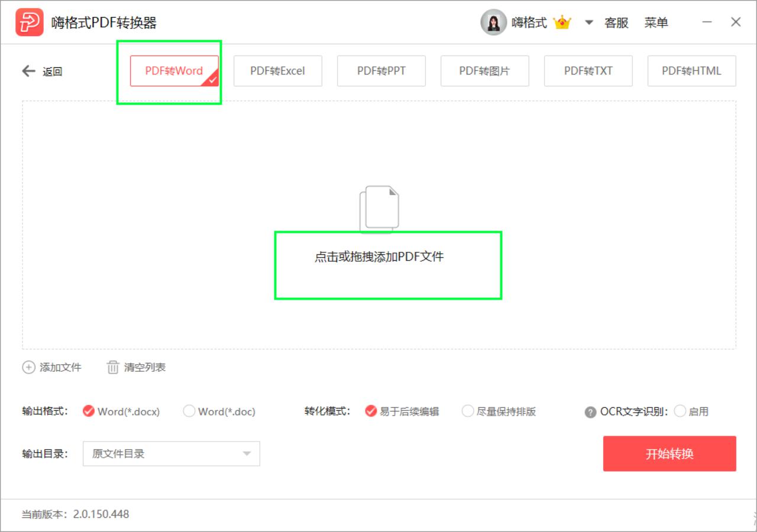Switch to the PDF转Word tab
This screenshot has width=757, height=532.
click(174, 71)
